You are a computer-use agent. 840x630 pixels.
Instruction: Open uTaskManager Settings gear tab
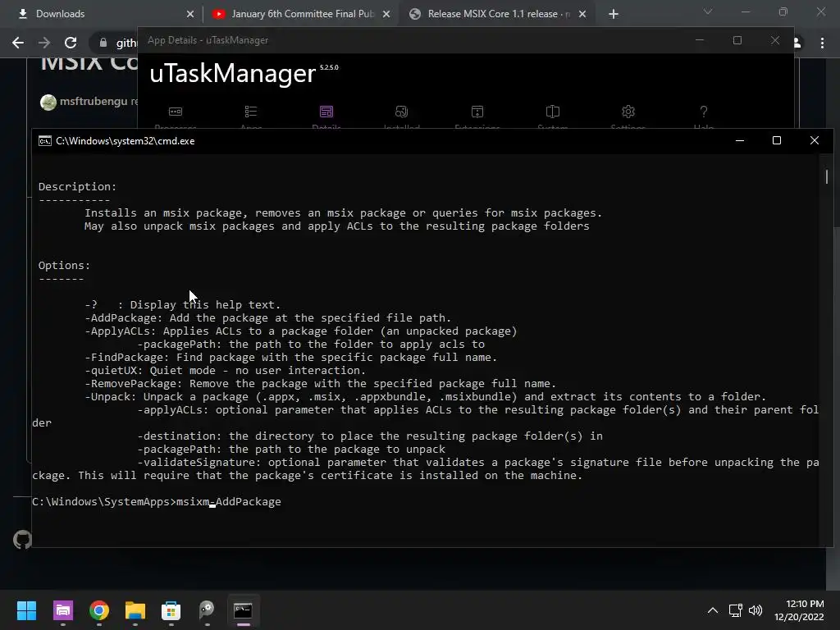tap(628, 115)
